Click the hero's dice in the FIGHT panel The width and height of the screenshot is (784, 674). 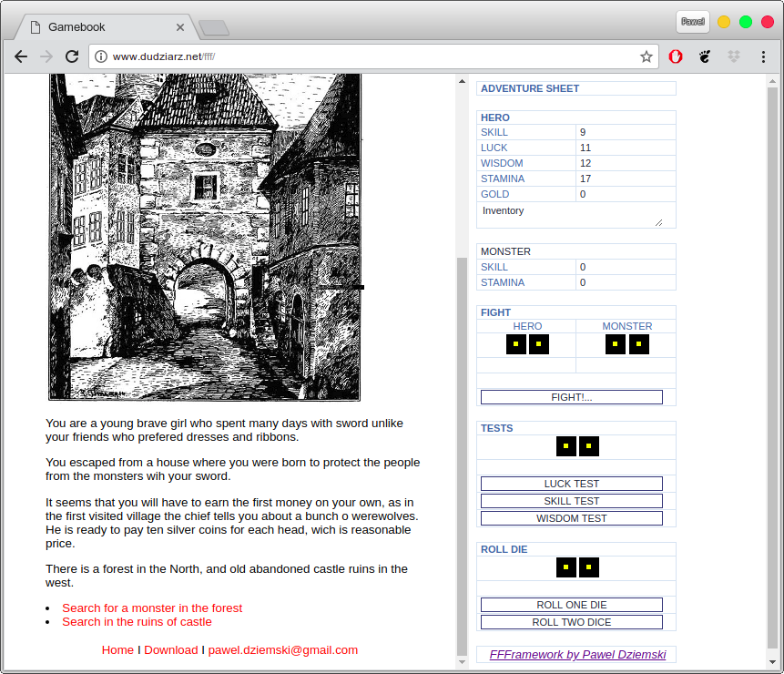coord(527,344)
